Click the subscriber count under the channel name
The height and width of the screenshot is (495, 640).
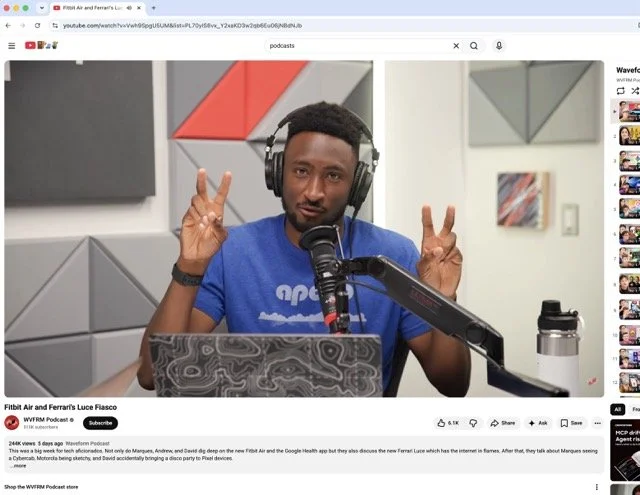pos(40,427)
